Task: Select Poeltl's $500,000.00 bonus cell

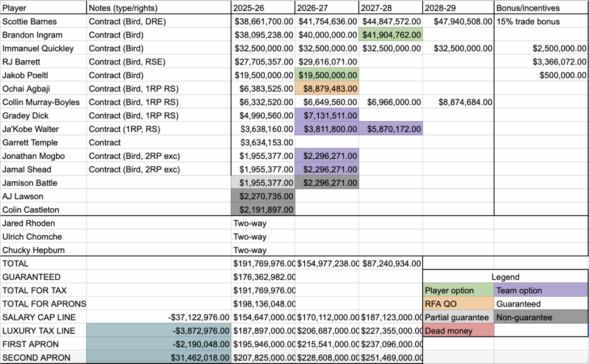Action: click(541, 75)
